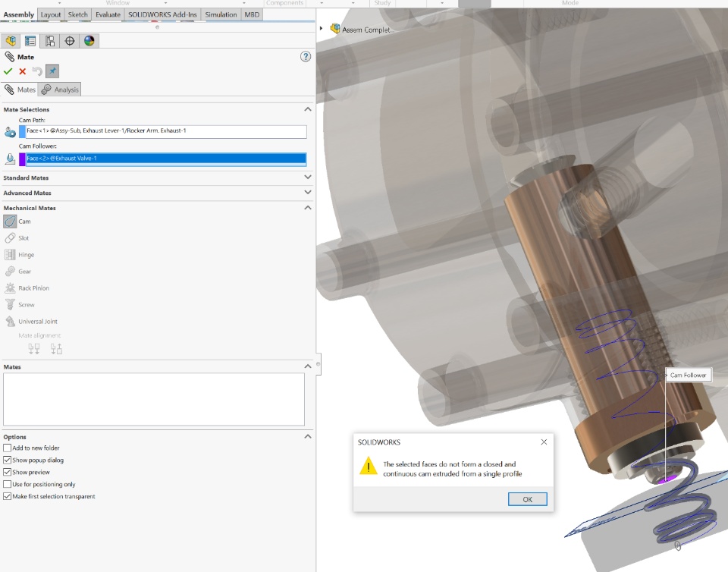This screenshot has width=728, height=572.
Task: Switch to the Analysis sub-tab
Action: [x=60, y=90]
